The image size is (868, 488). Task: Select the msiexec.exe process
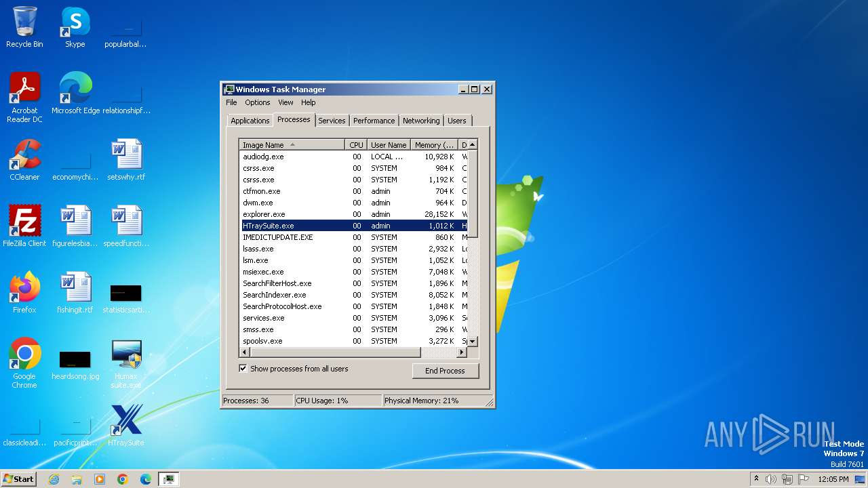click(x=353, y=272)
